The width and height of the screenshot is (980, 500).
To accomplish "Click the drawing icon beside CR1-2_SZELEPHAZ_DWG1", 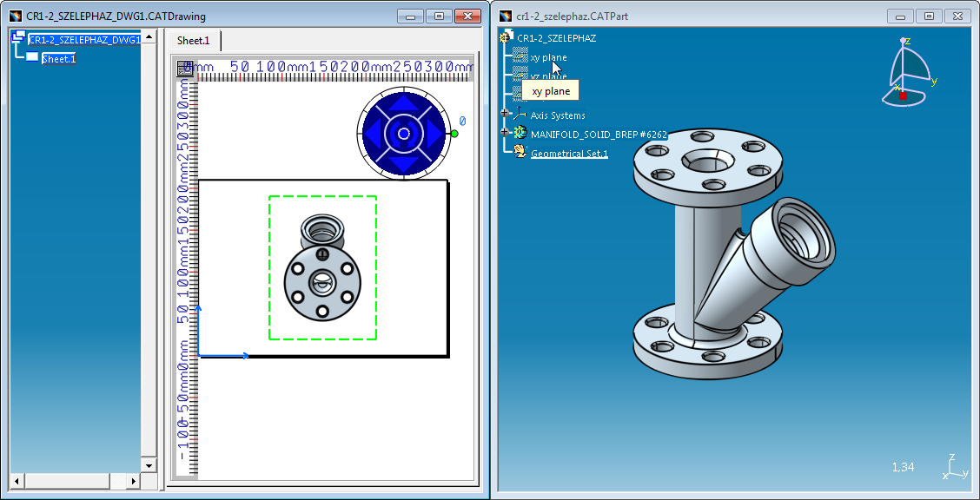I will [x=18, y=36].
